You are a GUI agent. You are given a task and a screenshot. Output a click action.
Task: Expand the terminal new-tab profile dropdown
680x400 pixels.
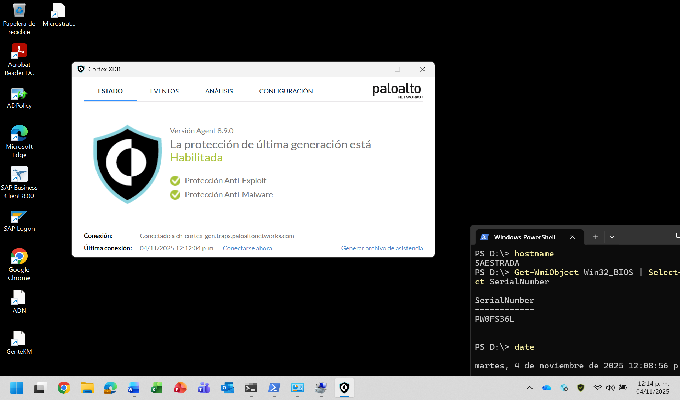(x=612, y=237)
